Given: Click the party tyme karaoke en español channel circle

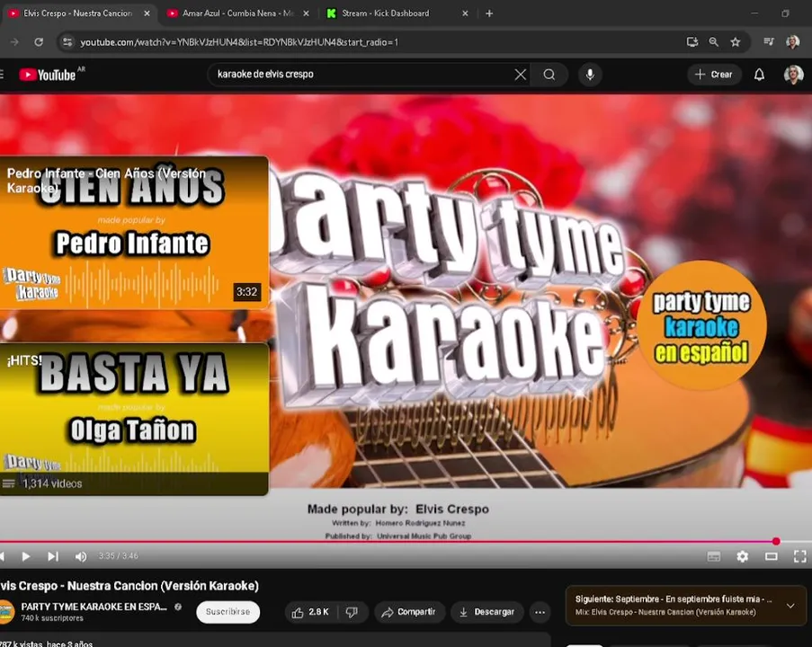Looking at the screenshot, I should click(701, 325).
